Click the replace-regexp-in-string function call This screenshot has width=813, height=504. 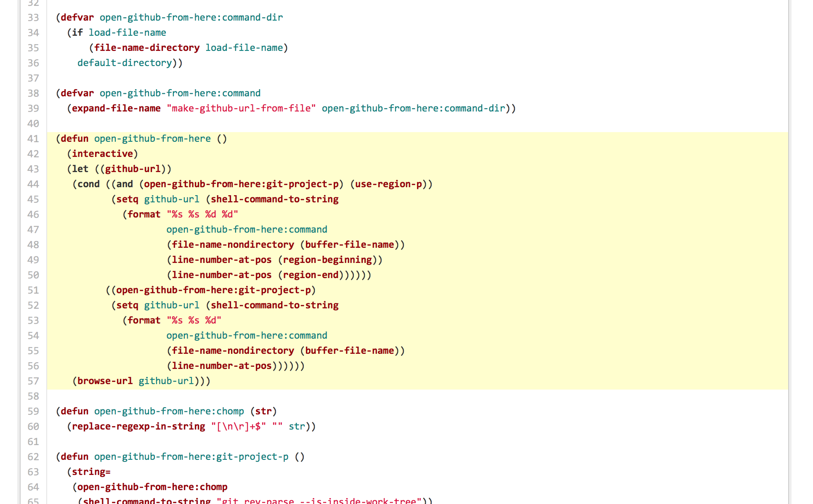coord(138,427)
